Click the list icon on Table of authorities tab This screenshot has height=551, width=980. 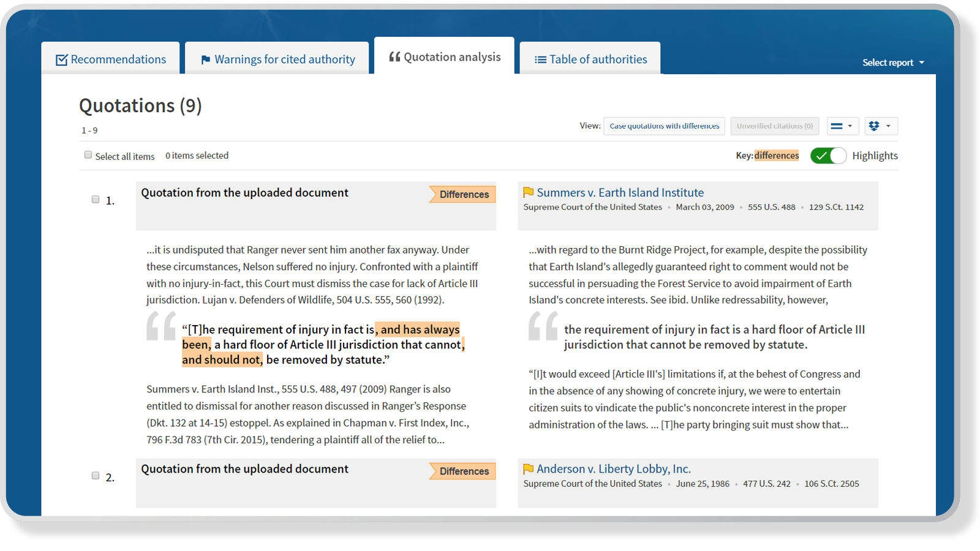coord(540,60)
